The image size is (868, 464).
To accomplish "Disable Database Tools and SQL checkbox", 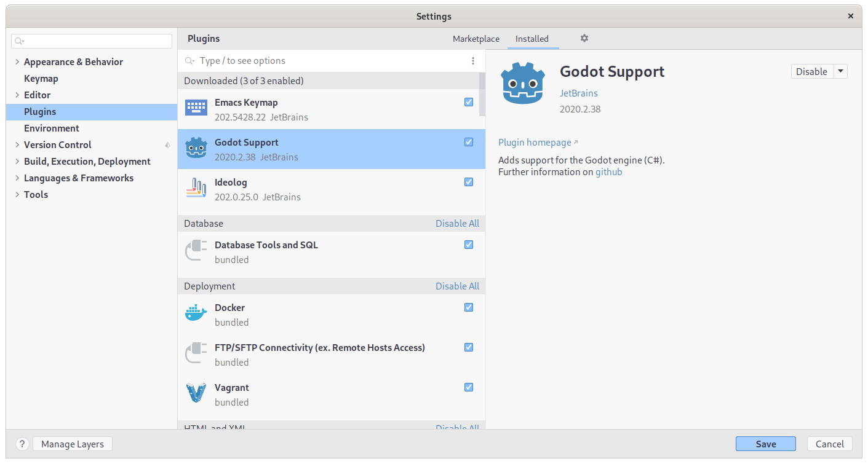I will tap(469, 245).
